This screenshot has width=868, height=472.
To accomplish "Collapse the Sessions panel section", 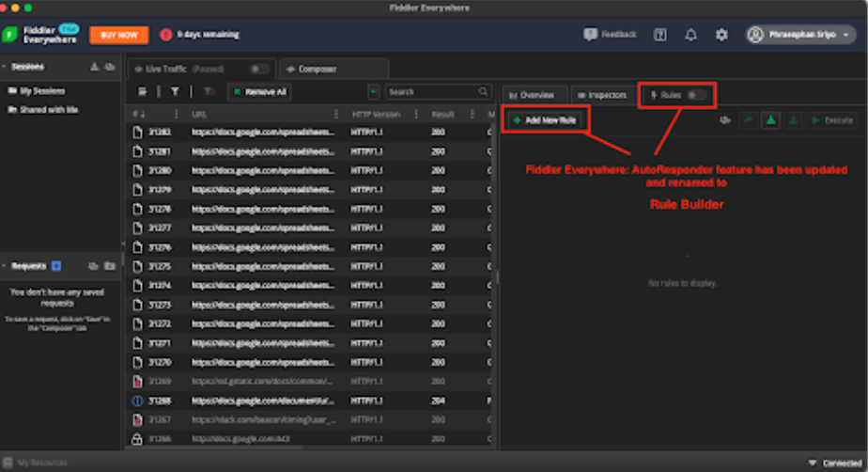I will click(x=5, y=67).
